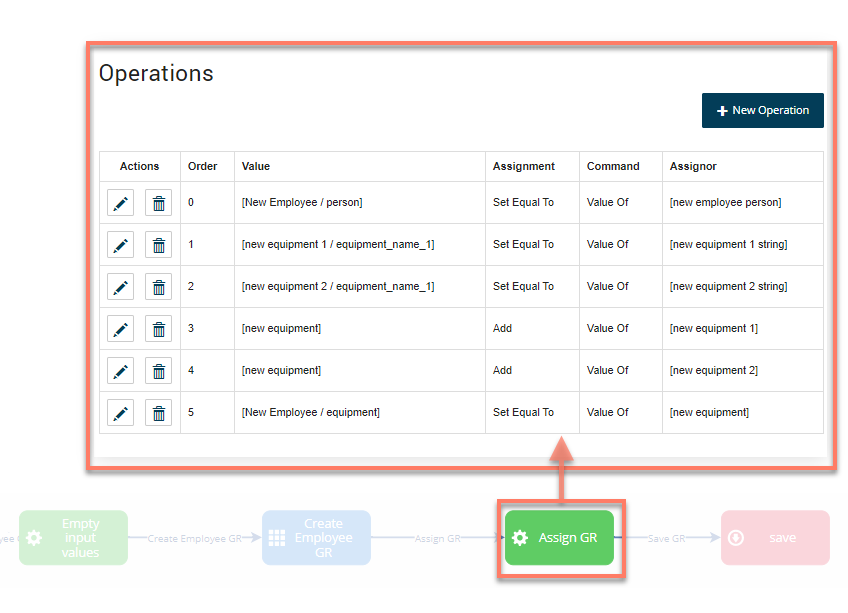Select the Assign GR workflow step

560,537
